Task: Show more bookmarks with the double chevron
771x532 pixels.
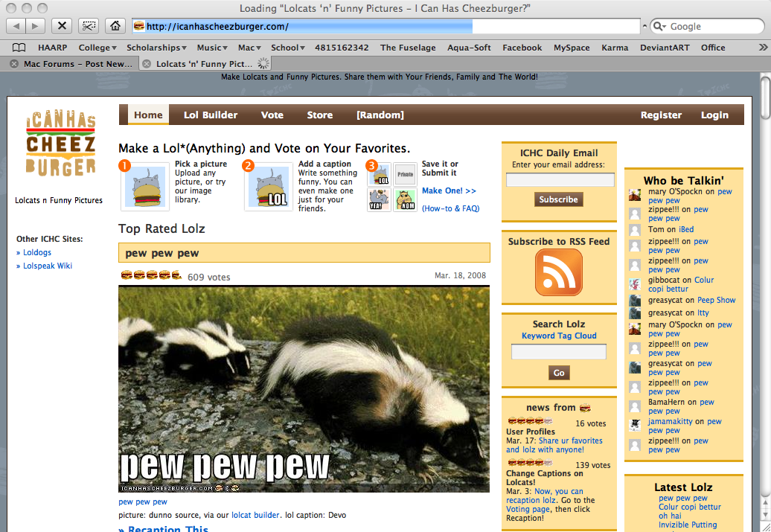Action: tap(763, 47)
